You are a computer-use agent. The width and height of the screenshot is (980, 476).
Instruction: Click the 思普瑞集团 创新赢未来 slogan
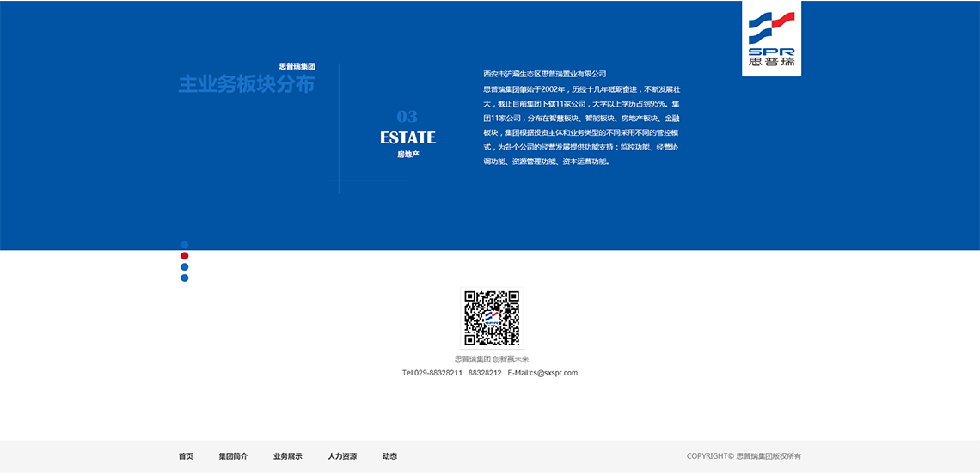(x=492, y=359)
